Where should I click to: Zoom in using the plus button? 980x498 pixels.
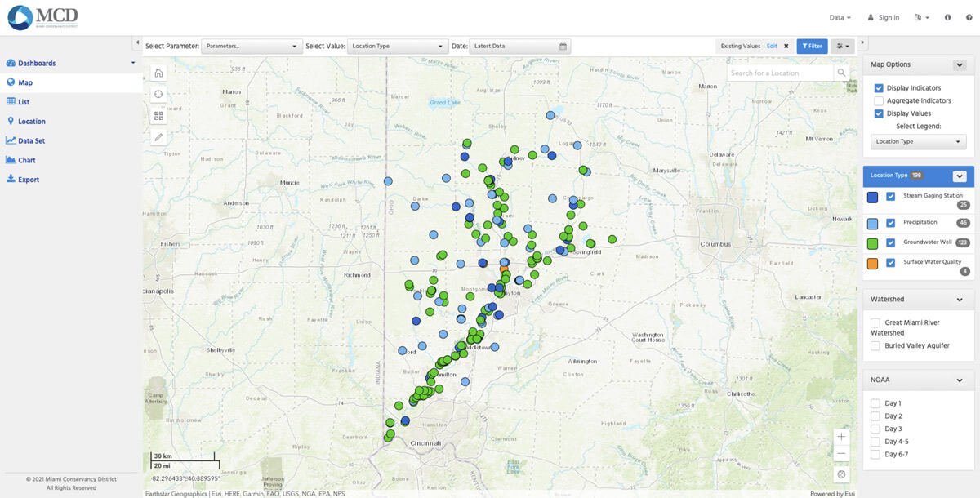click(842, 436)
